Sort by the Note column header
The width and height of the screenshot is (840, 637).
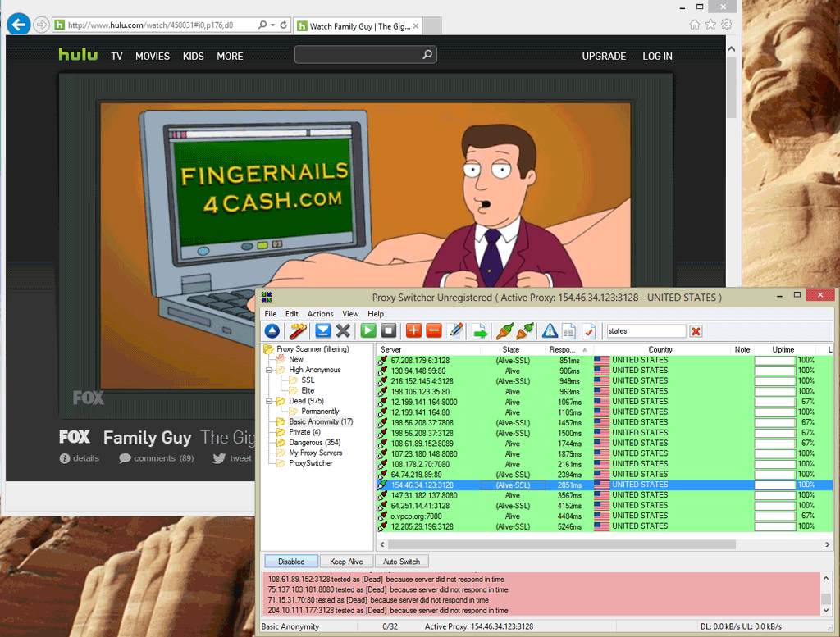click(742, 349)
